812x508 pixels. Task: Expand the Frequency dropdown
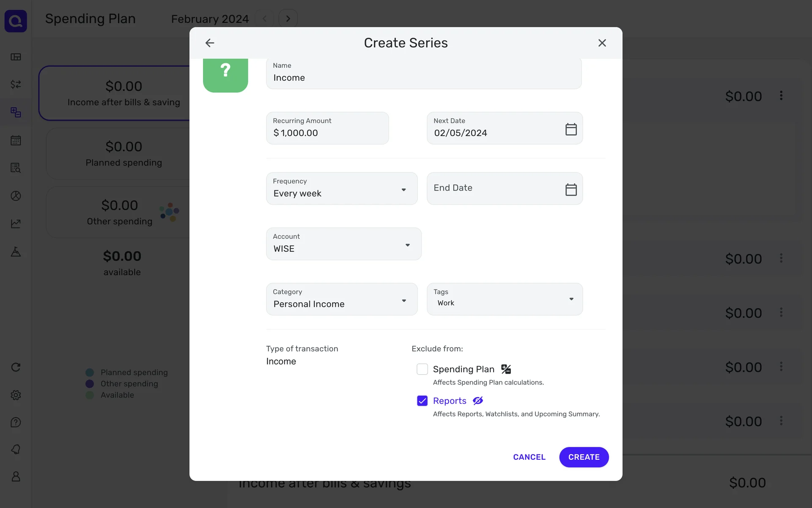tap(342, 189)
